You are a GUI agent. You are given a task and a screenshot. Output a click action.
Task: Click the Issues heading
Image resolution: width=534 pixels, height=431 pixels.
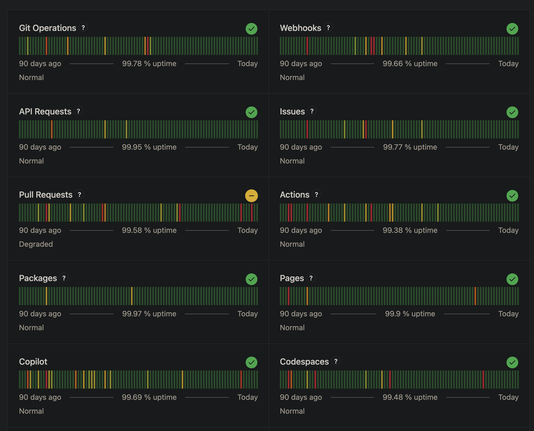coord(292,111)
